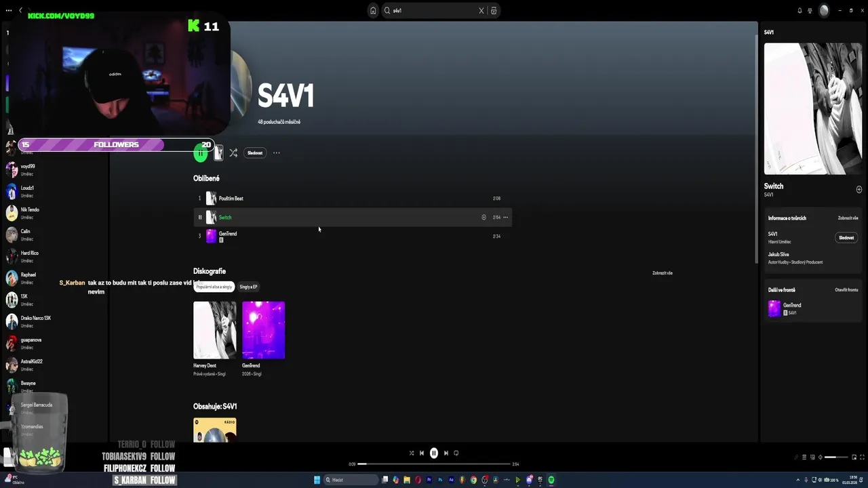Open the Harvey Dent single cover
The height and width of the screenshot is (488, 868).
tap(215, 330)
